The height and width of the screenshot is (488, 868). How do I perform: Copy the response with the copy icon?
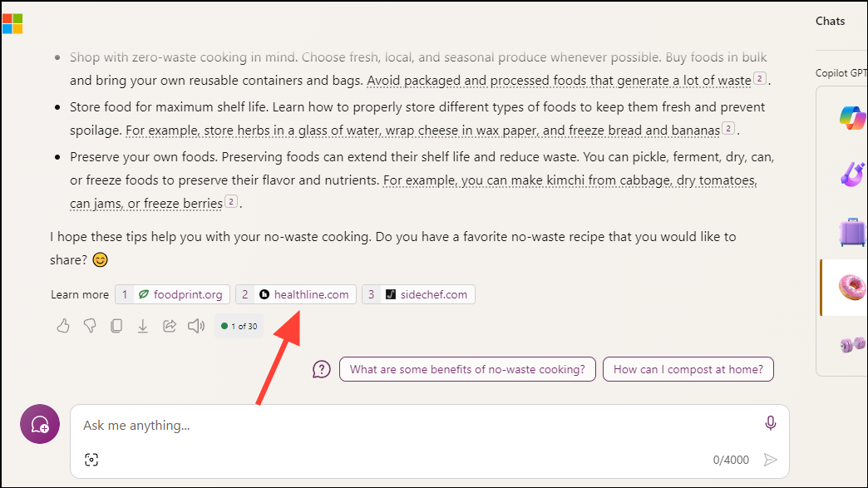[116, 326]
